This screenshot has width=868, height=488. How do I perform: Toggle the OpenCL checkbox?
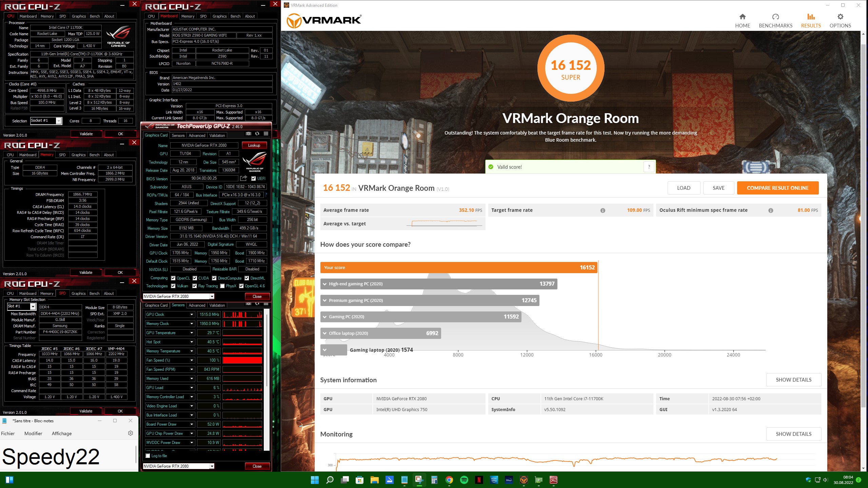[x=173, y=278]
